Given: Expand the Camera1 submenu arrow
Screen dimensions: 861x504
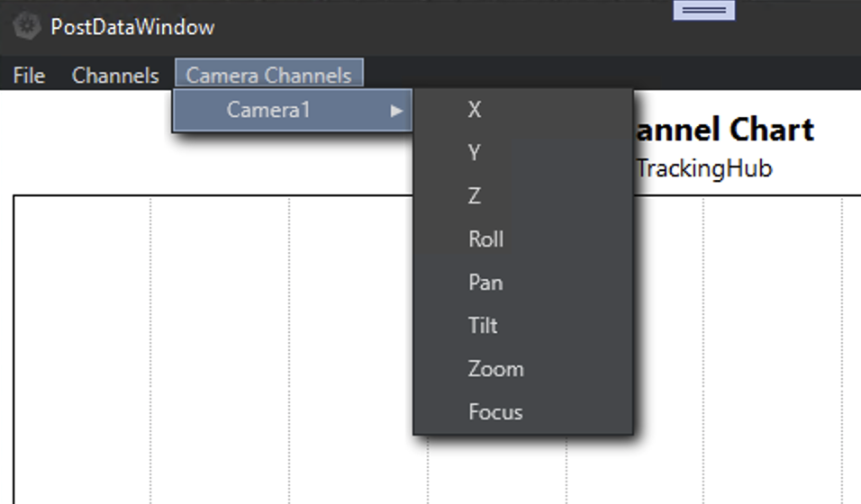Looking at the screenshot, I should tap(395, 111).
